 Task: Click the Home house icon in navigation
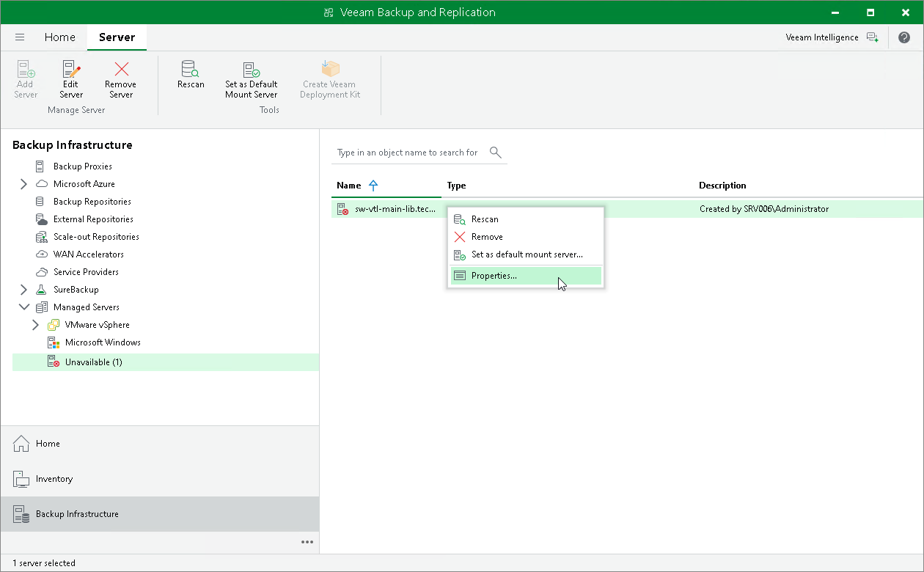point(21,444)
